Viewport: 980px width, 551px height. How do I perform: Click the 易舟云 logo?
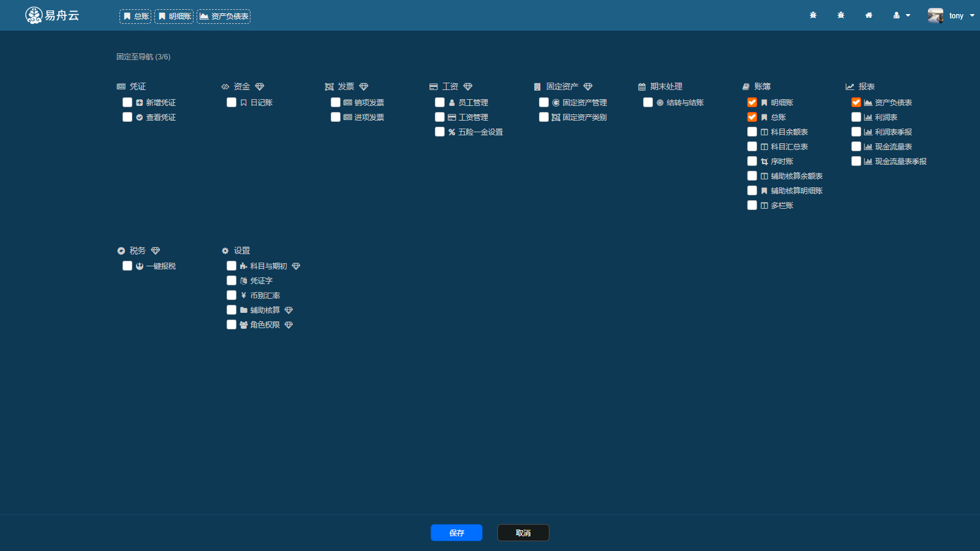(52, 15)
